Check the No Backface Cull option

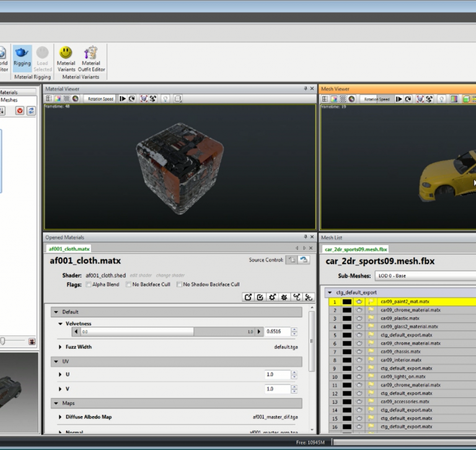click(128, 285)
